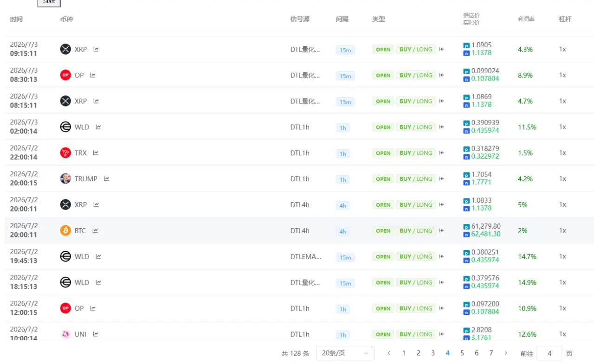
Task: Click the 8.9% profit rate value
Action: point(525,75)
